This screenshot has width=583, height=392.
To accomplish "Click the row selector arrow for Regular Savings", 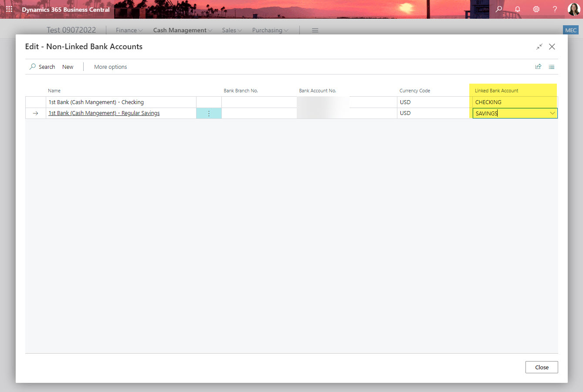I will click(36, 113).
